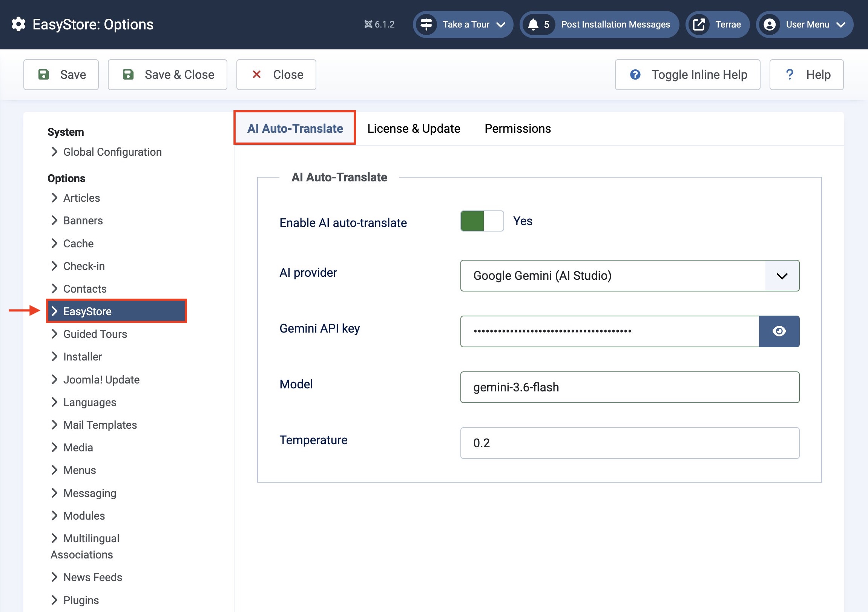Viewport: 868px width, 612px height.
Task: Click the Save button
Action: [x=61, y=74]
